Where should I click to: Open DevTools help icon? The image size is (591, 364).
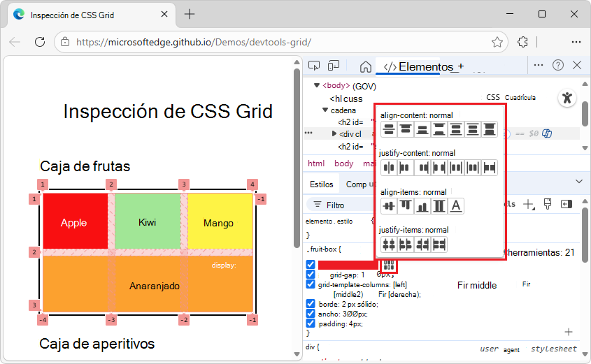coord(558,66)
